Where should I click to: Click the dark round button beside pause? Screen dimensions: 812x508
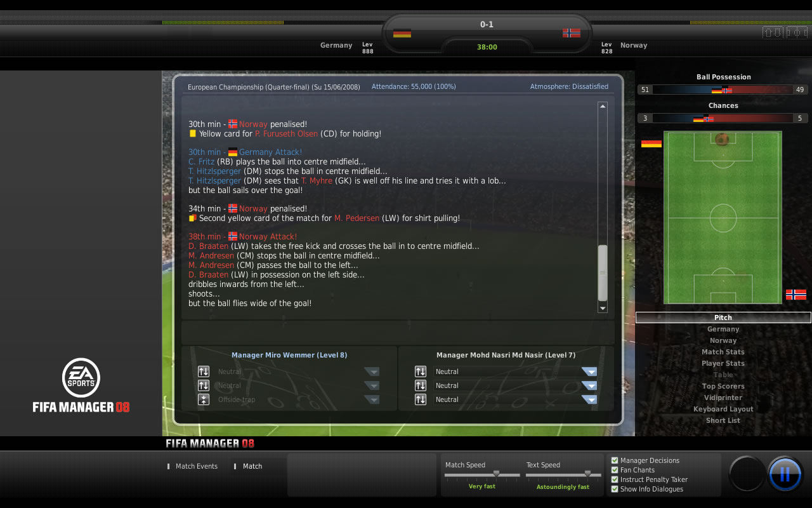point(747,474)
